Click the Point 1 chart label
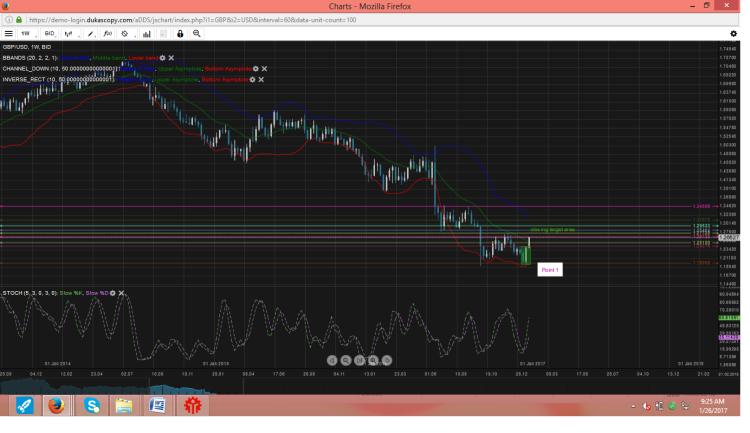This screenshot has height=433, width=750. [x=549, y=270]
